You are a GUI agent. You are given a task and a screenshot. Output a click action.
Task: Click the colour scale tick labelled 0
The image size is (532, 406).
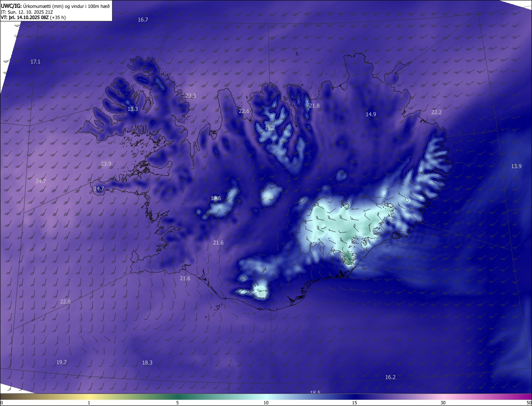pyautogui.click(x=2, y=403)
